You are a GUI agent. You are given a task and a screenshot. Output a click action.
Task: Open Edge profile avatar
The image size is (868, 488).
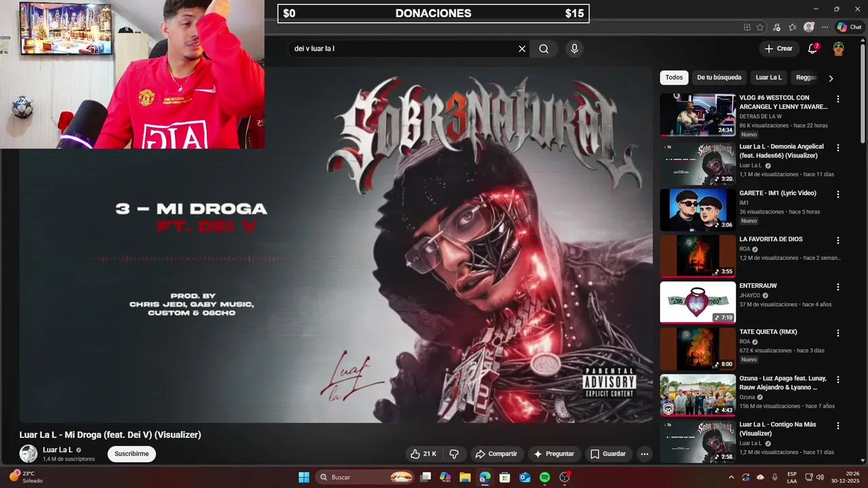point(809,27)
